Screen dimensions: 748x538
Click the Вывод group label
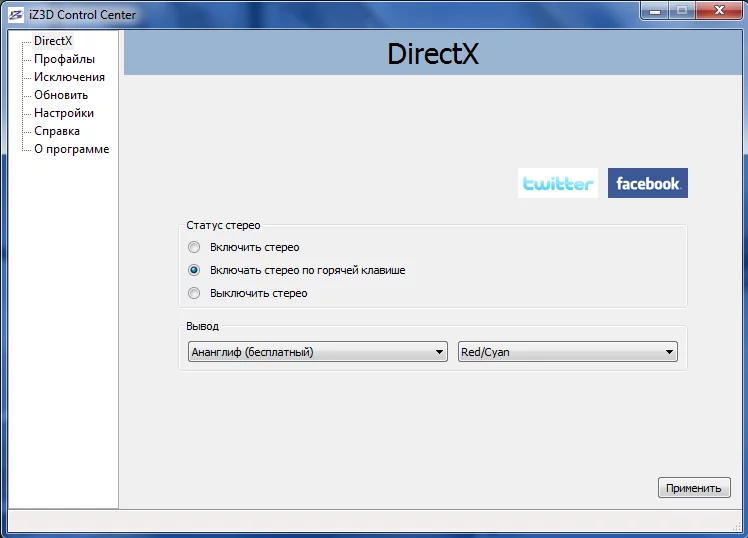click(202, 326)
